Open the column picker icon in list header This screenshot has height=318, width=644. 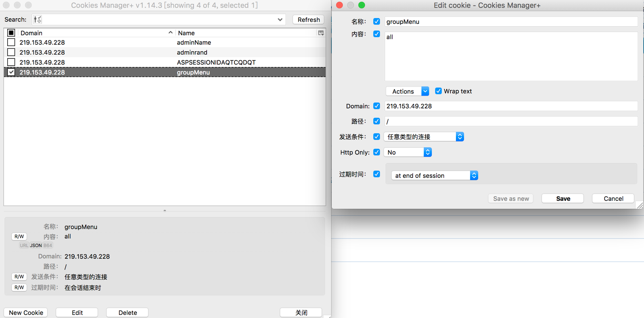321,33
